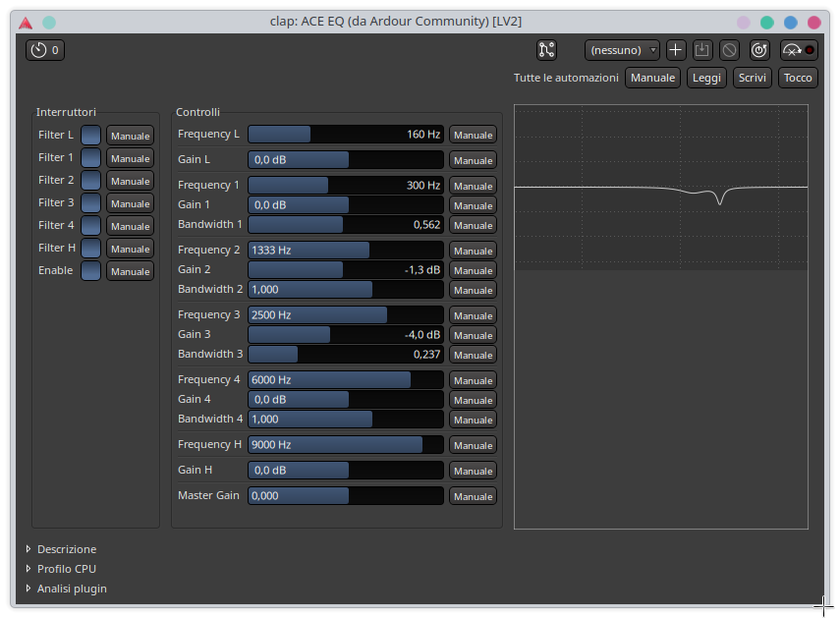Click the plugin latency timer button
Image resolution: width=840 pixels, height=618 pixels.
click(44, 49)
